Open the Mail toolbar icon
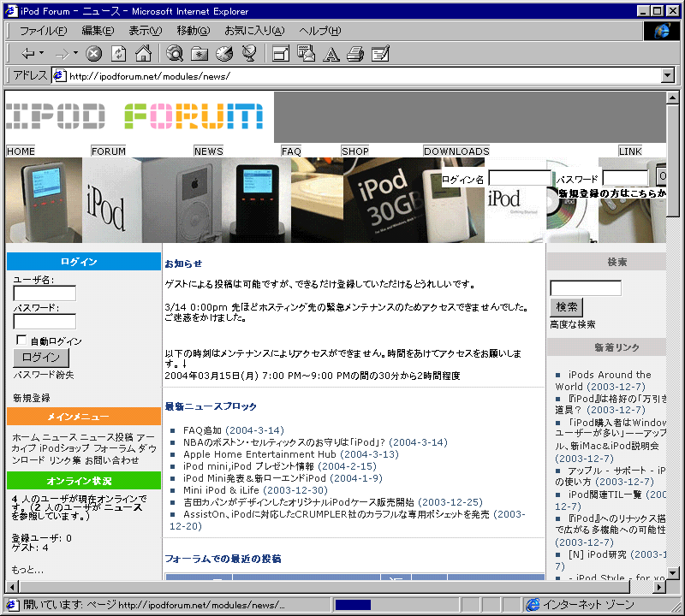Screen dimensions: 685x616 pos(306,53)
